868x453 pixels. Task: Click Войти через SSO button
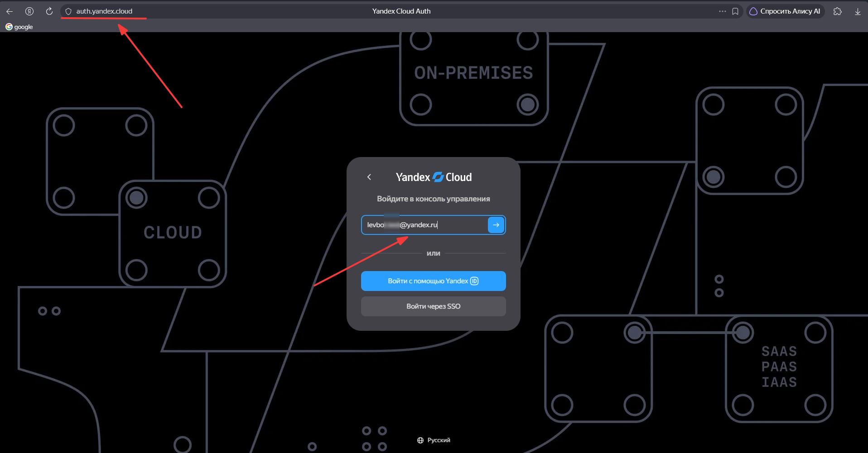click(434, 306)
